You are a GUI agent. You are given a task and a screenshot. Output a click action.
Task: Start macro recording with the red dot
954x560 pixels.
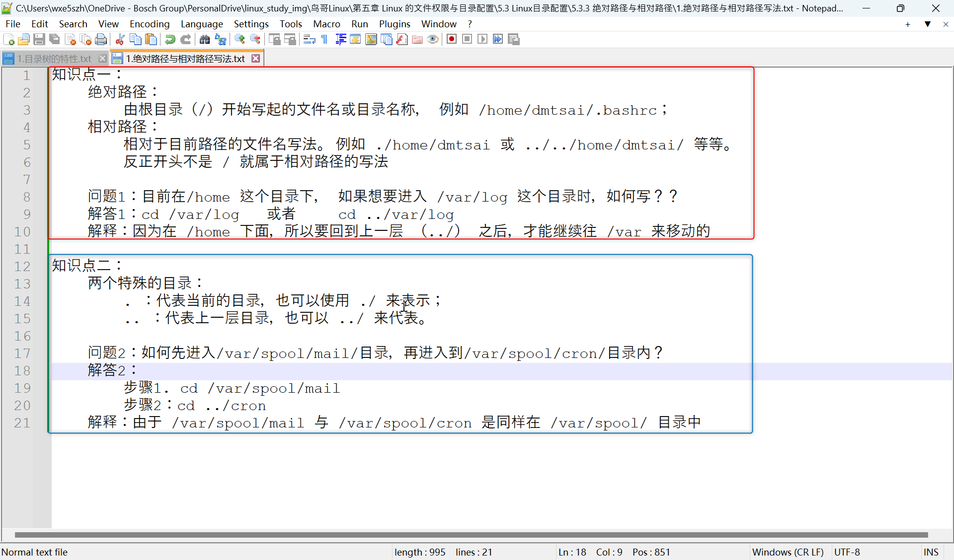tap(451, 39)
